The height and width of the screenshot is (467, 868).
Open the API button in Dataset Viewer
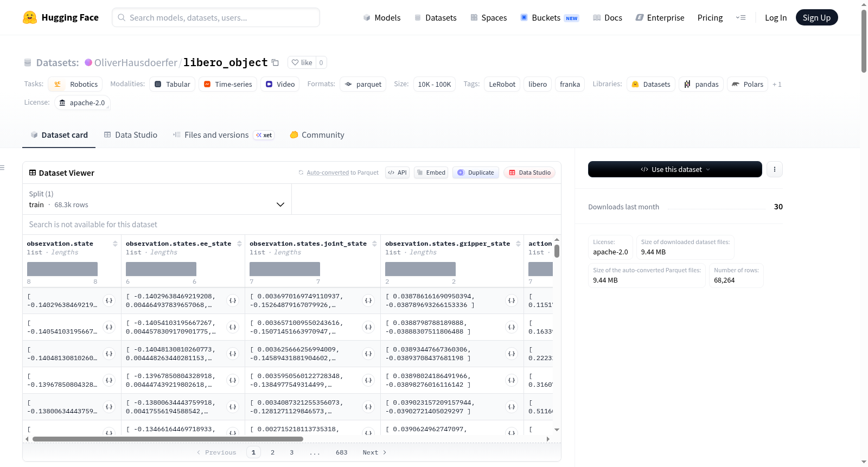(x=397, y=172)
